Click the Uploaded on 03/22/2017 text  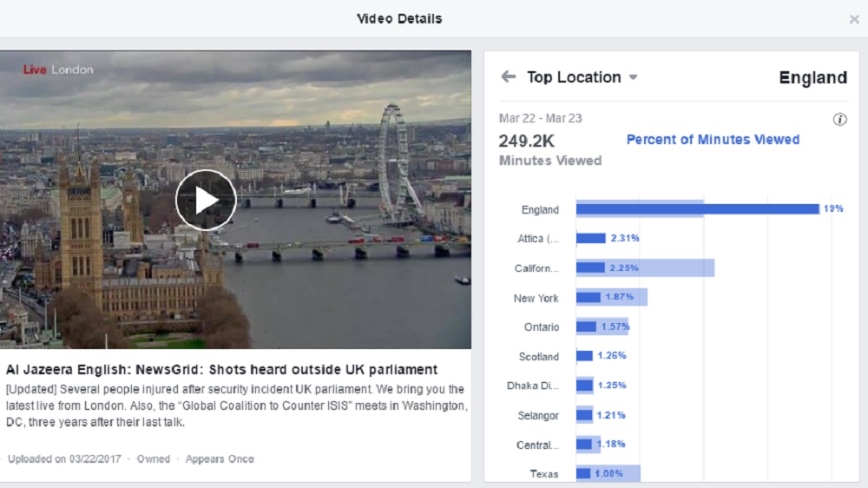(x=64, y=458)
